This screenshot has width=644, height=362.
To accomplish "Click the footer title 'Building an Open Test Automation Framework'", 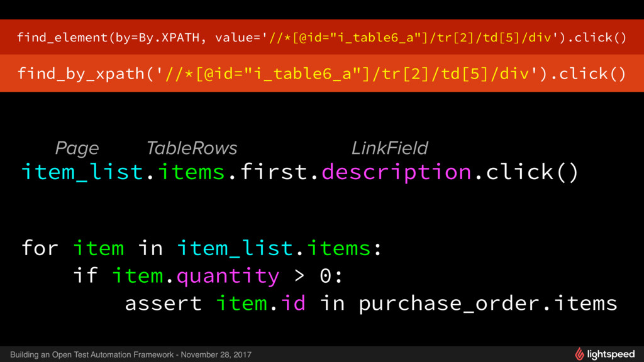I will [x=92, y=354].
